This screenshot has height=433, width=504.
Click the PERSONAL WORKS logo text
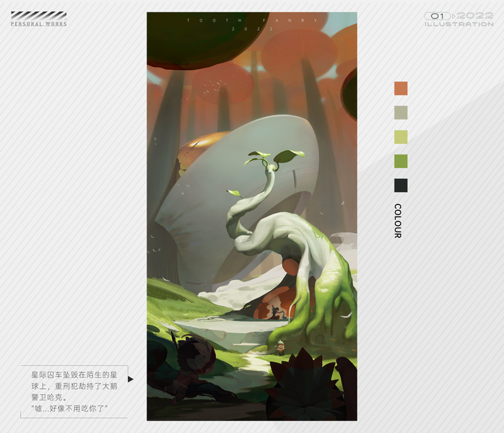tap(38, 24)
